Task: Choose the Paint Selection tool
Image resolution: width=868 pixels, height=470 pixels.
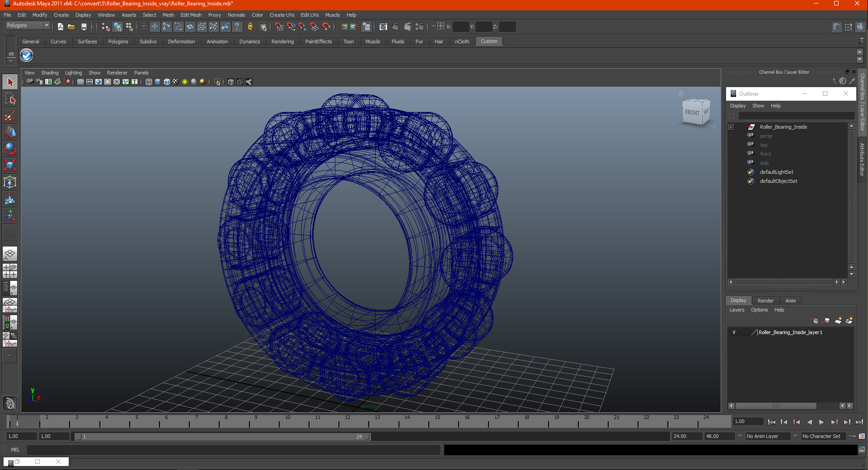Action: pyautogui.click(x=10, y=116)
